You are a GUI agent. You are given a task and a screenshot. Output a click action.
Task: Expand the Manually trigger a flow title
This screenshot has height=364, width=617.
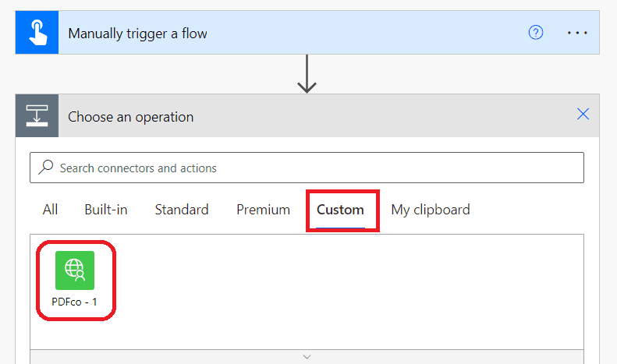pyautogui.click(x=137, y=34)
